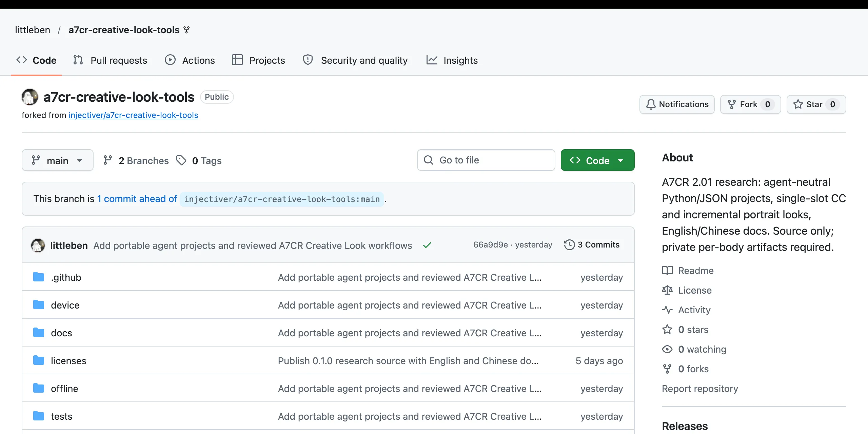The image size is (868, 434).
Task: View the 0 Tags link
Action: pos(199,160)
